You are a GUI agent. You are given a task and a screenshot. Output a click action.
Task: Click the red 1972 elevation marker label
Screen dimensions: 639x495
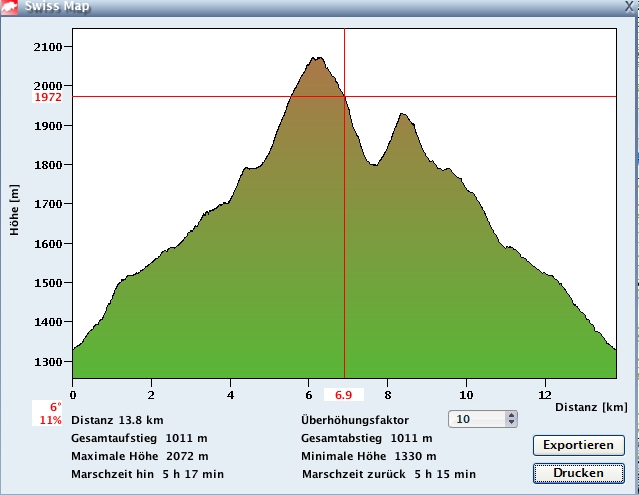(x=48, y=98)
